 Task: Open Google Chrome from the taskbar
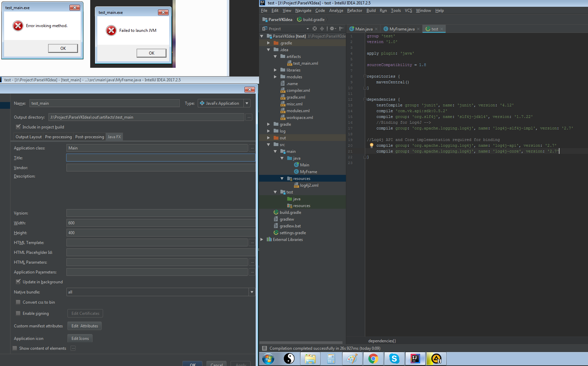[x=373, y=359]
